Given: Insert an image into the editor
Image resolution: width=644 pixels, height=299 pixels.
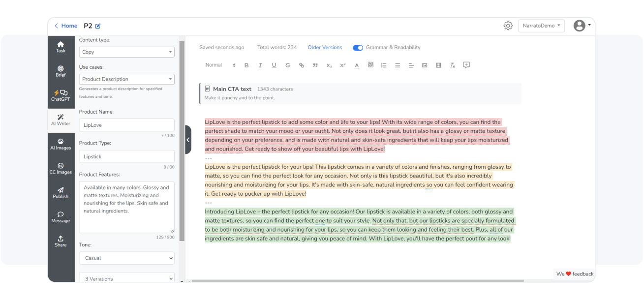Looking at the screenshot, I should click(x=425, y=65).
